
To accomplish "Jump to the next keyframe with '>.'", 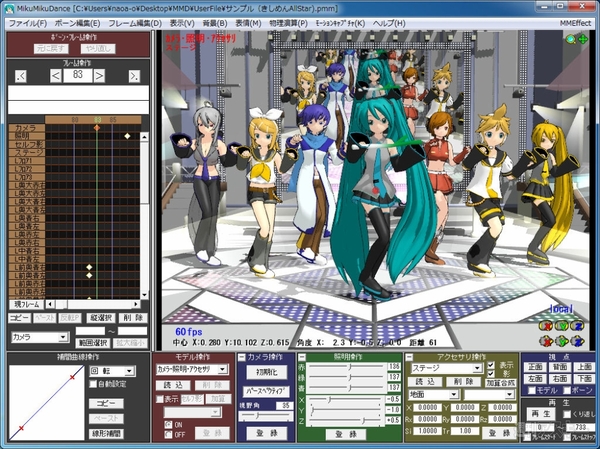I will pos(134,76).
